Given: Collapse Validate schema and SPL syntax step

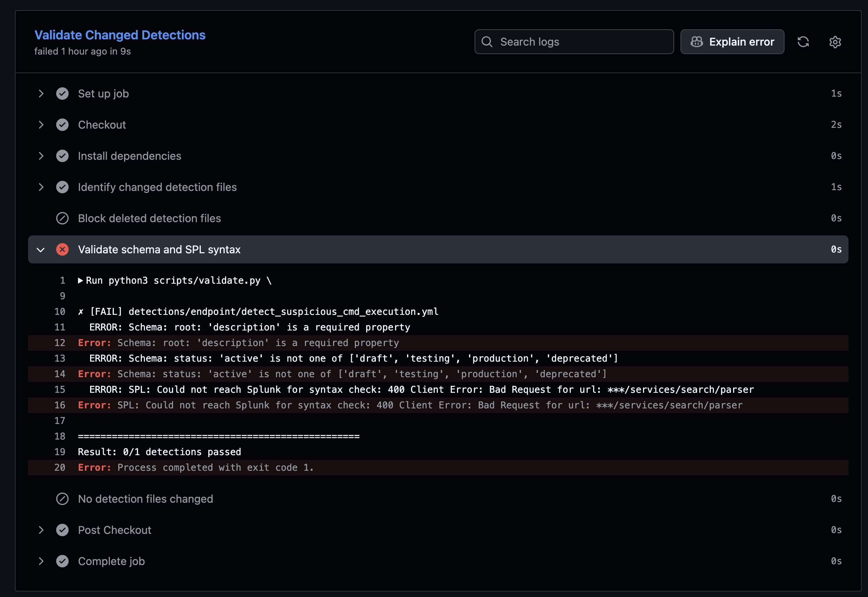Looking at the screenshot, I should click(x=41, y=249).
